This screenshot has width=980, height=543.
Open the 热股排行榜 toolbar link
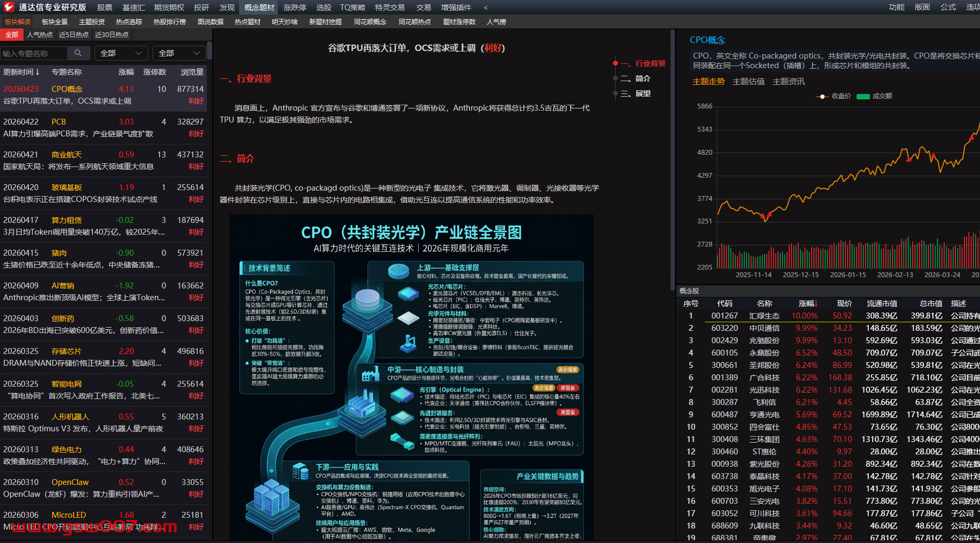point(169,21)
